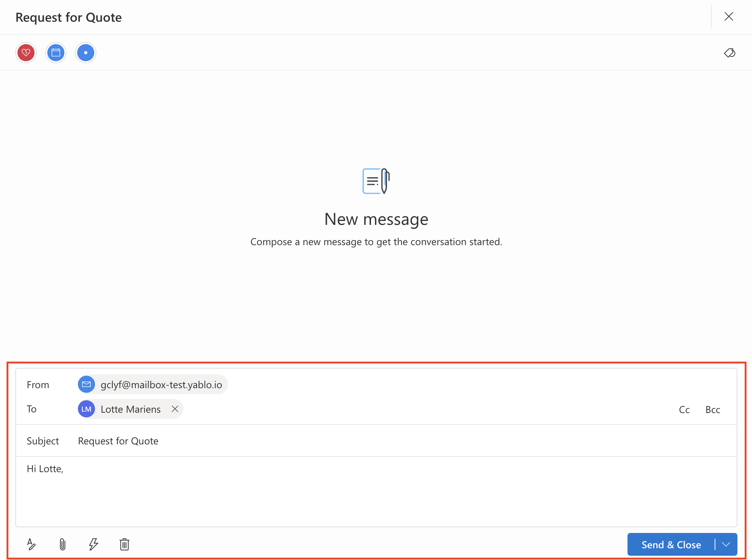Click the envelope icon beside the From address
The image size is (752, 560).
point(86,384)
